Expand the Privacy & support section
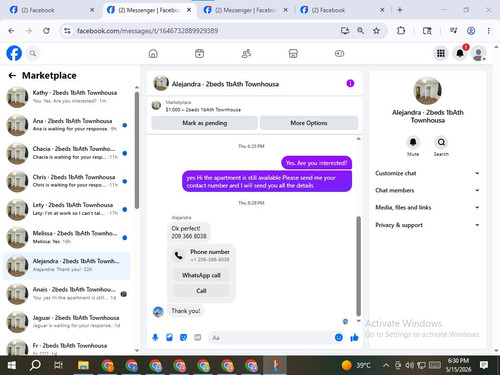The width and height of the screenshot is (500, 375). coord(427,225)
